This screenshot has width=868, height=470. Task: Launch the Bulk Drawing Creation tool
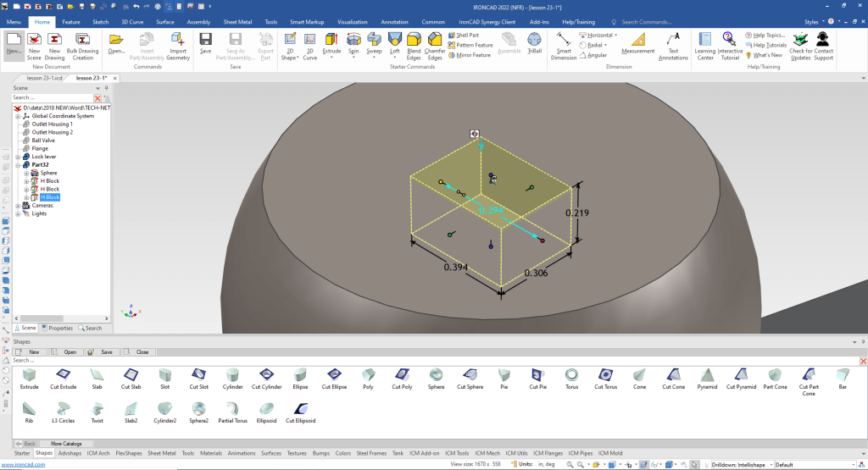(83, 43)
